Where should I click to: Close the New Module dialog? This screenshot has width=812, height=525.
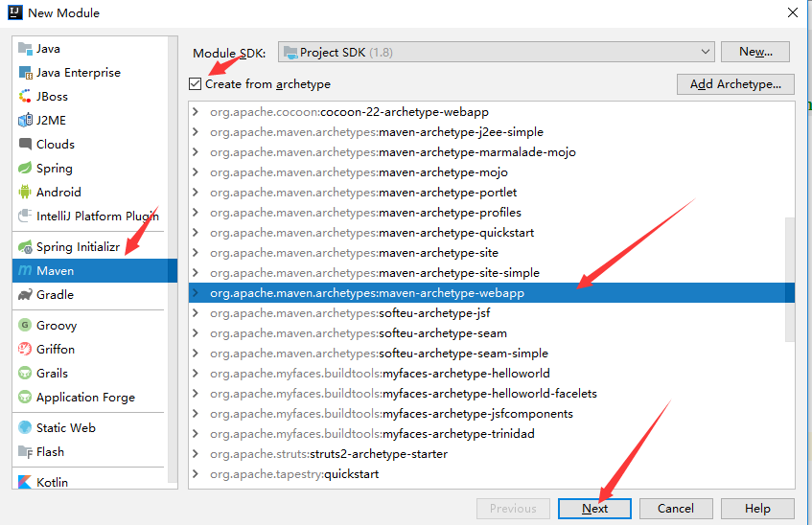[x=792, y=12]
